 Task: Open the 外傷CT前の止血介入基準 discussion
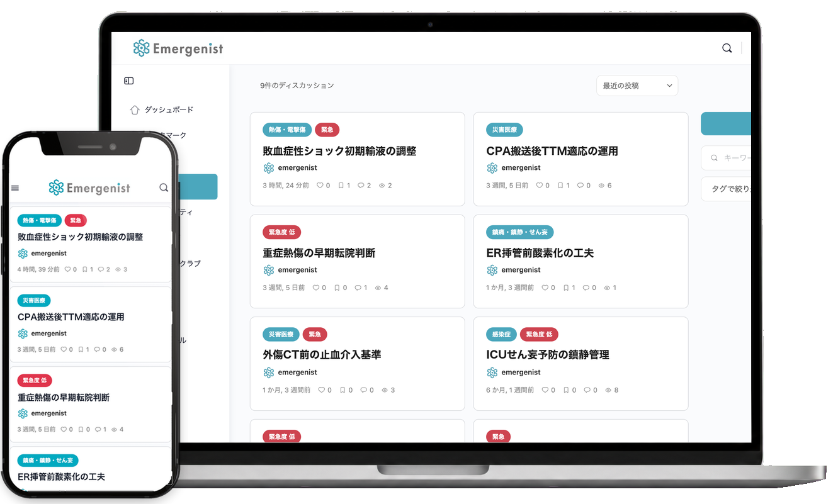(322, 355)
